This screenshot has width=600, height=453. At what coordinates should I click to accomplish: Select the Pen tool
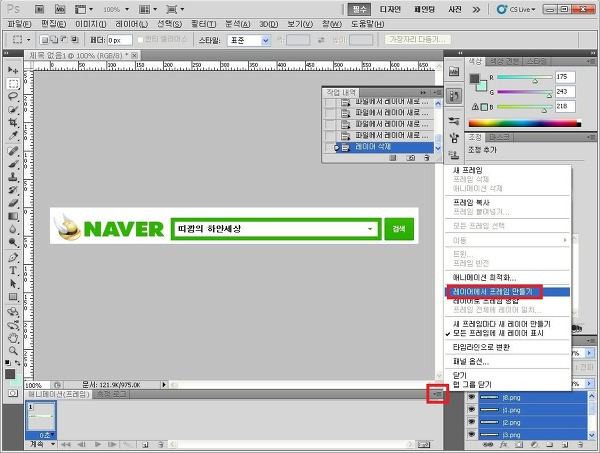point(13,257)
